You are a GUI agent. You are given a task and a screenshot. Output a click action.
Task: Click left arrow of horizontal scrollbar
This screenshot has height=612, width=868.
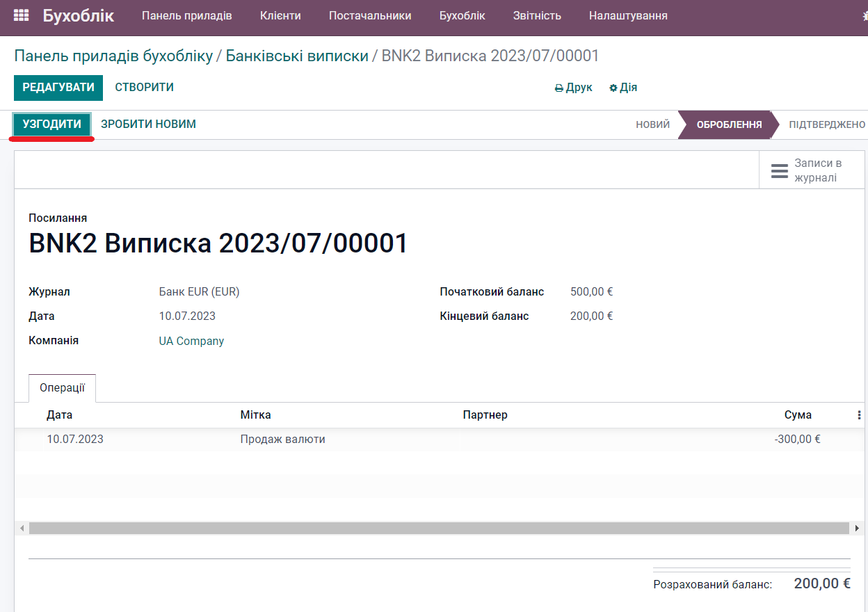click(22, 529)
